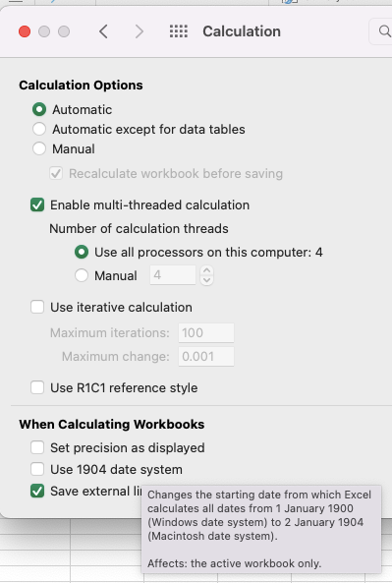The height and width of the screenshot is (583, 392).
Task: Decrease the manual thread count stepper
Action: click(x=207, y=280)
